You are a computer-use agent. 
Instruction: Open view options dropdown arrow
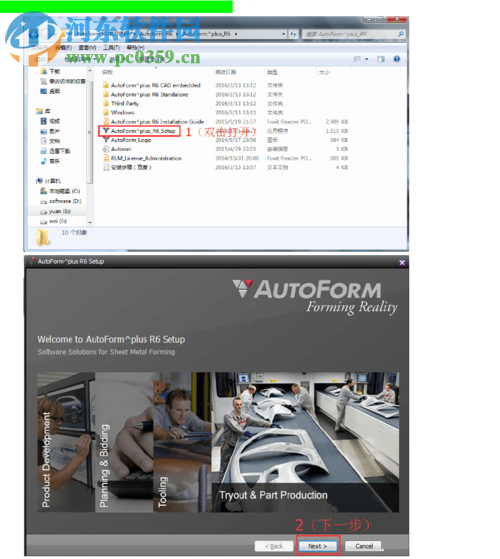tap(367, 59)
